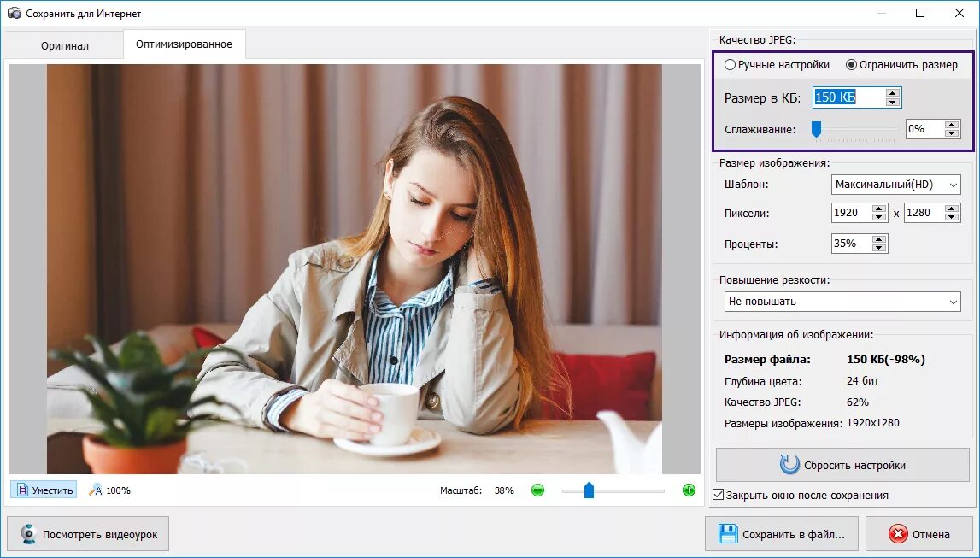This screenshot has height=558, width=980.
Task: Expand the Повышение резкости dropdown
Action: [842, 301]
